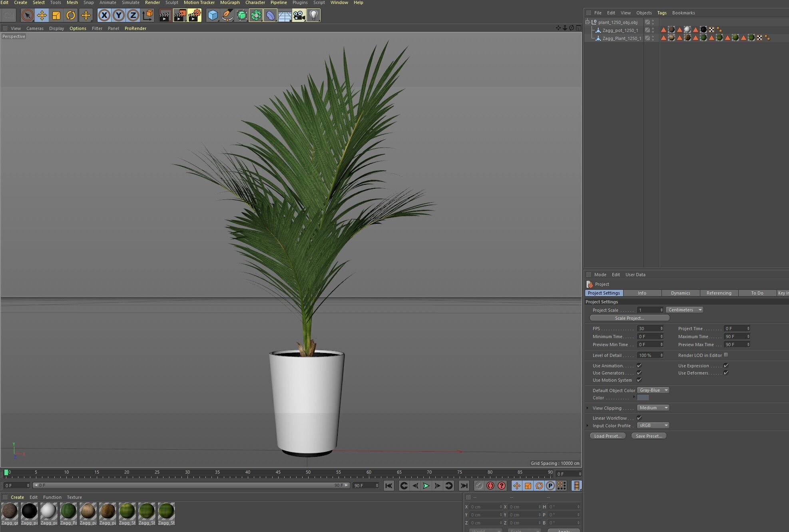
Task: Toggle Parameter keyframing P button
Action: coord(550,486)
